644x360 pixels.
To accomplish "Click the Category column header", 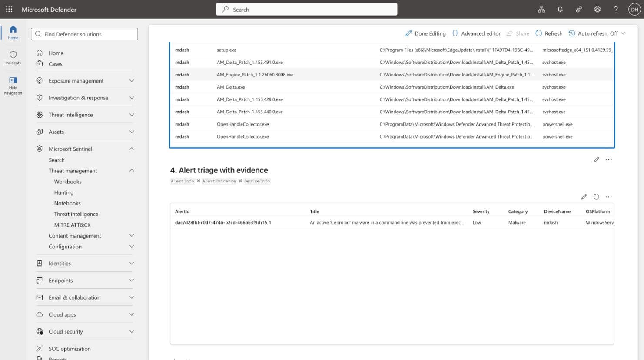I will point(518,211).
